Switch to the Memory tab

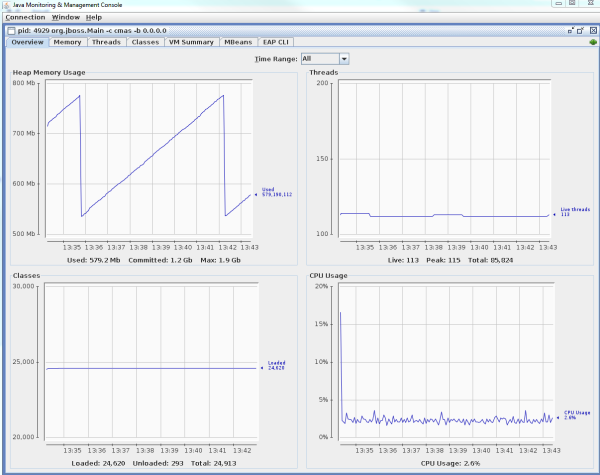(68, 42)
